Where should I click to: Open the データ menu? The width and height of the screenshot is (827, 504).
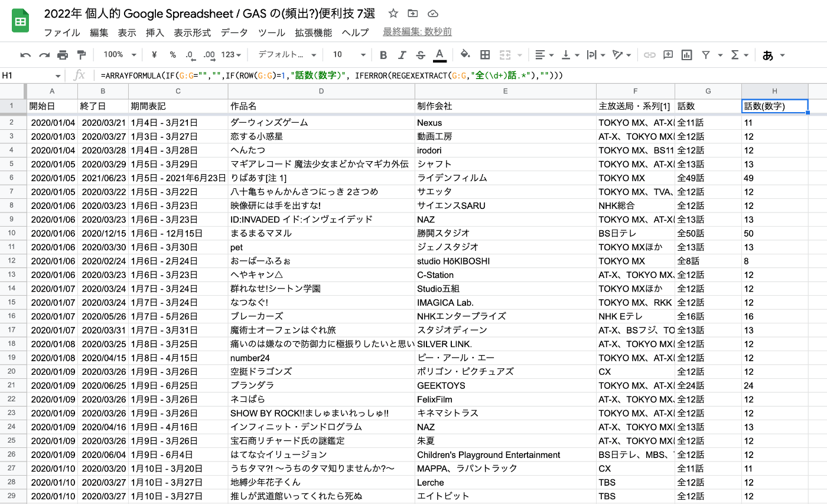pos(235,32)
